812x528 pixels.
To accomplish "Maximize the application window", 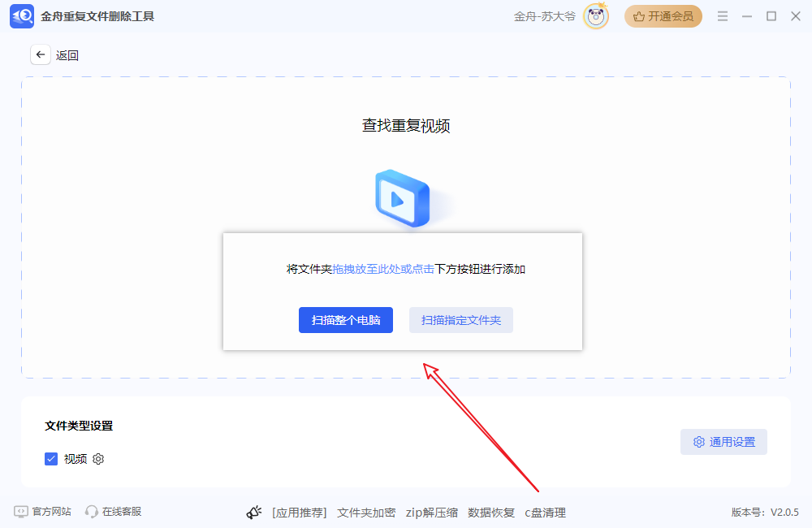I will coord(771,16).
